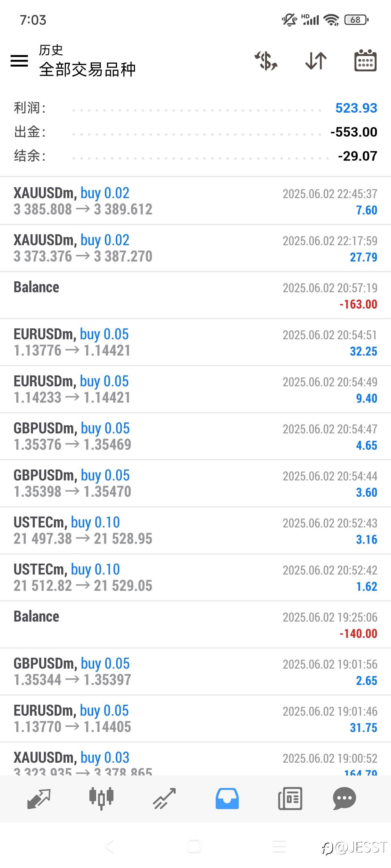Expand XAUUSDm trade with 27.79 profit
Viewport: 391px width, 868px height.
195,248
